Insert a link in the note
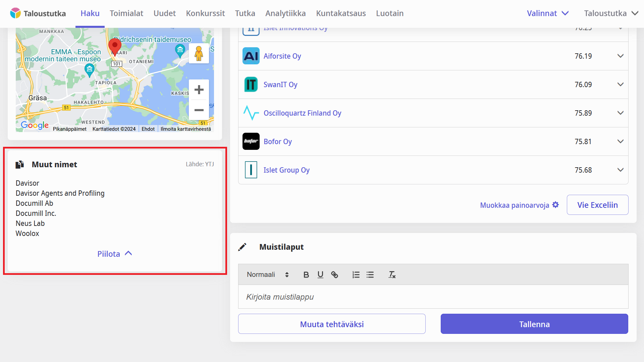The image size is (644, 362). [334, 275]
